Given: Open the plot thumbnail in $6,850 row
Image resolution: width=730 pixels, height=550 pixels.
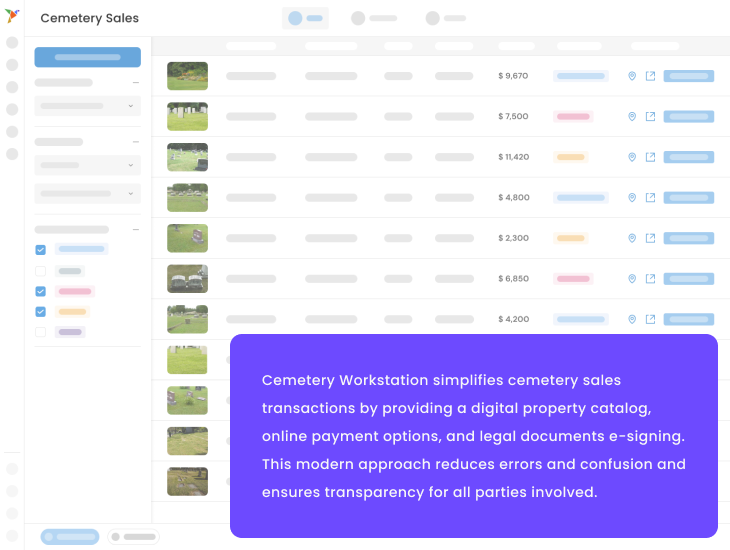Looking at the screenshot, I should pos(187,278).
